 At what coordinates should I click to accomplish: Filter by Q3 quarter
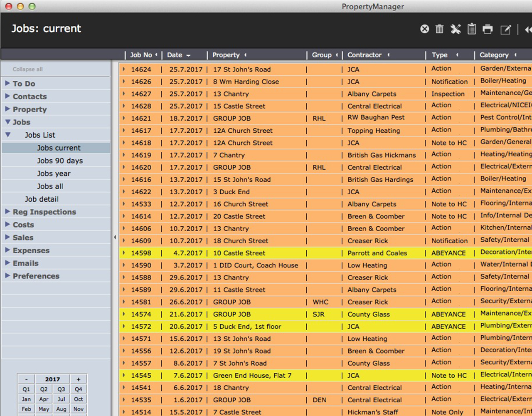pyautogui.click(x=61, y=389)
